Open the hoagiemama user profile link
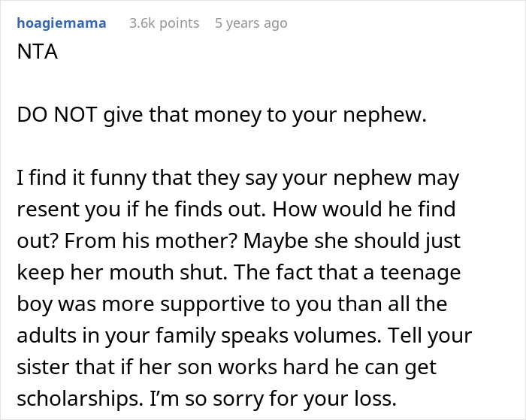This screenshot has width=526, height=420. pyautogui.click(x=61, y=23)
